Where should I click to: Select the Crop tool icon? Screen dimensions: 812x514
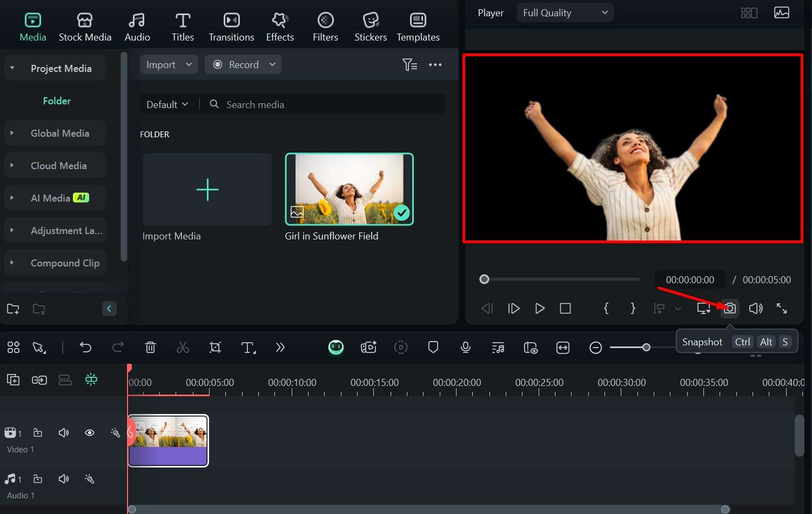coord(215,348)
